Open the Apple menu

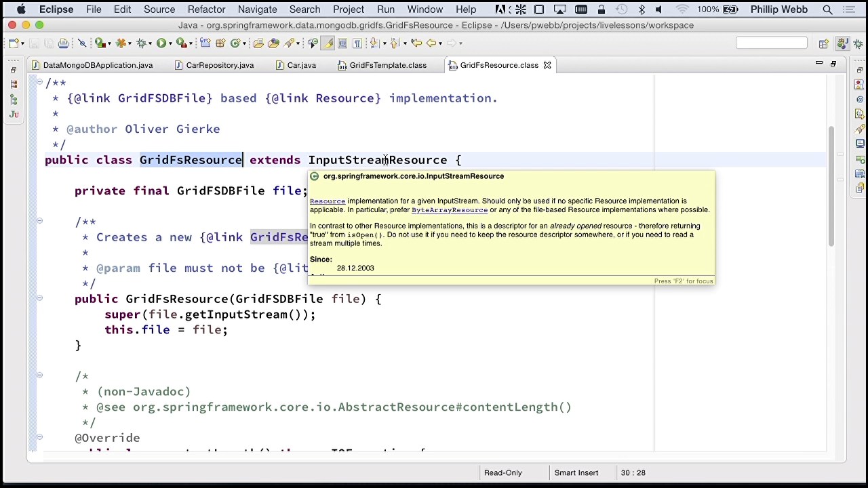[x=21, y=9]
